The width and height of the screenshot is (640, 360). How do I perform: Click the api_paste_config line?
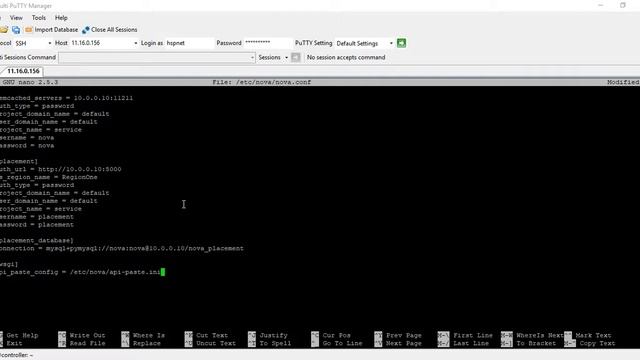coord(80,272)
